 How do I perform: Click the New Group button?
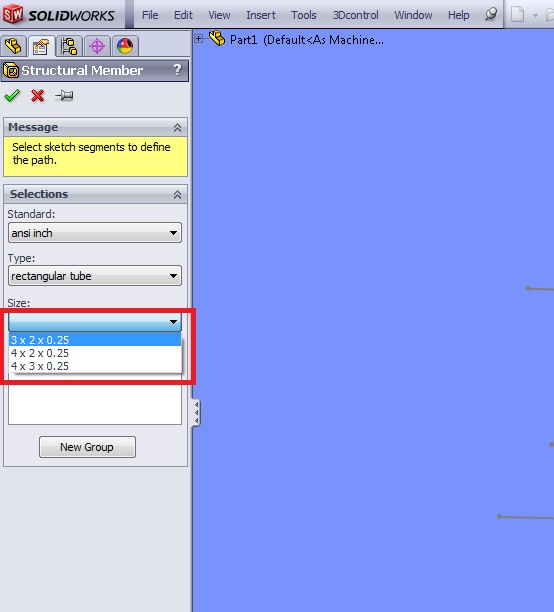pos(87,447)
